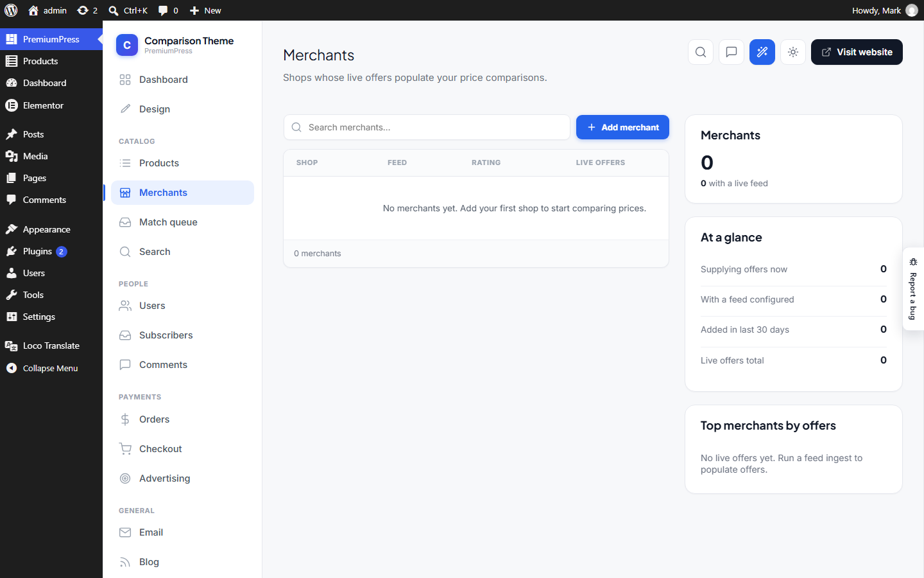Open the Design menu item
The image size is (924, 578).
pos(182,109)
